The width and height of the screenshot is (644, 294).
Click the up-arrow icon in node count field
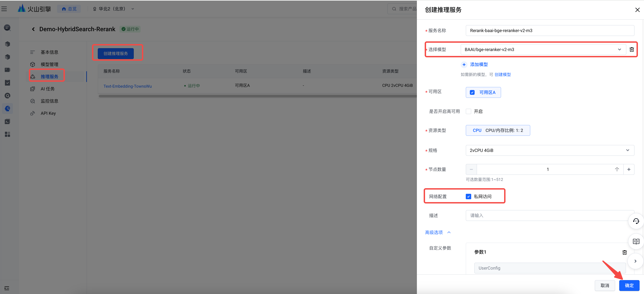click(617, 169)
